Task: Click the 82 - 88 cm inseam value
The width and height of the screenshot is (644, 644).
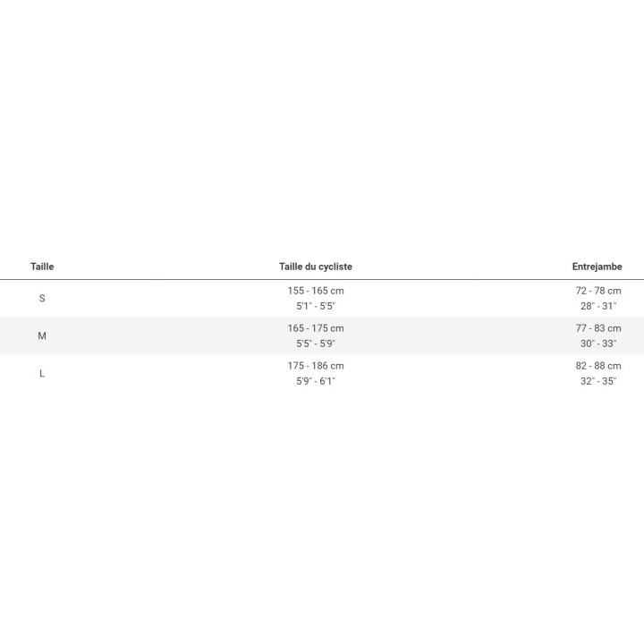Action: (598, 366)
